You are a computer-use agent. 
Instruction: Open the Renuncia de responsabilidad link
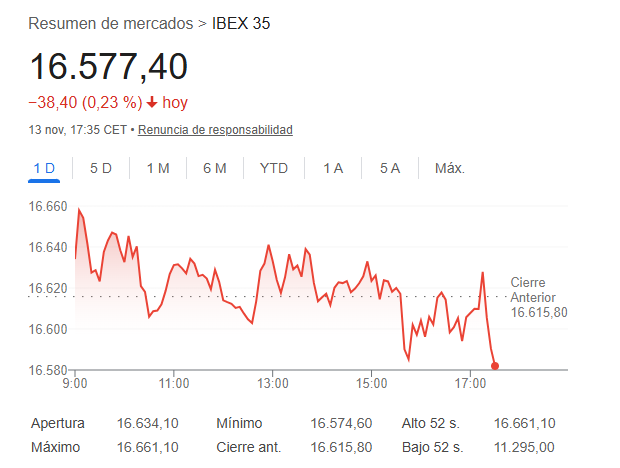215,130
